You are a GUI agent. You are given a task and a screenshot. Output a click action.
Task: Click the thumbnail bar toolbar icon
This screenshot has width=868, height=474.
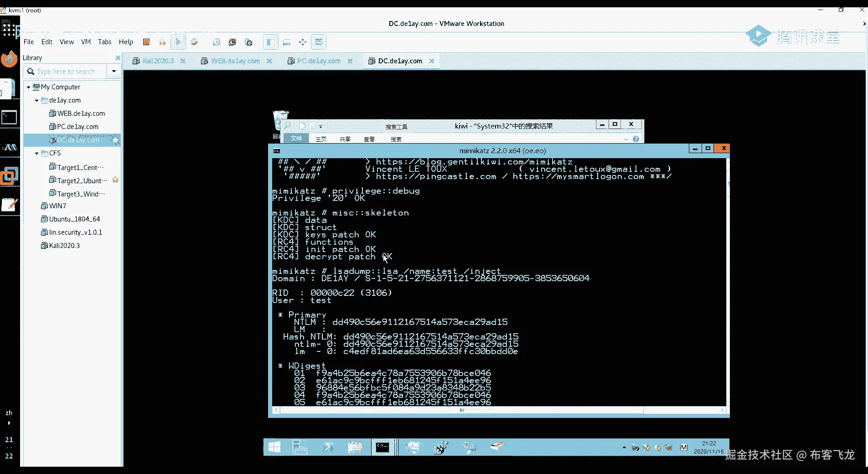pyautogui.click(x=287, y=42)
